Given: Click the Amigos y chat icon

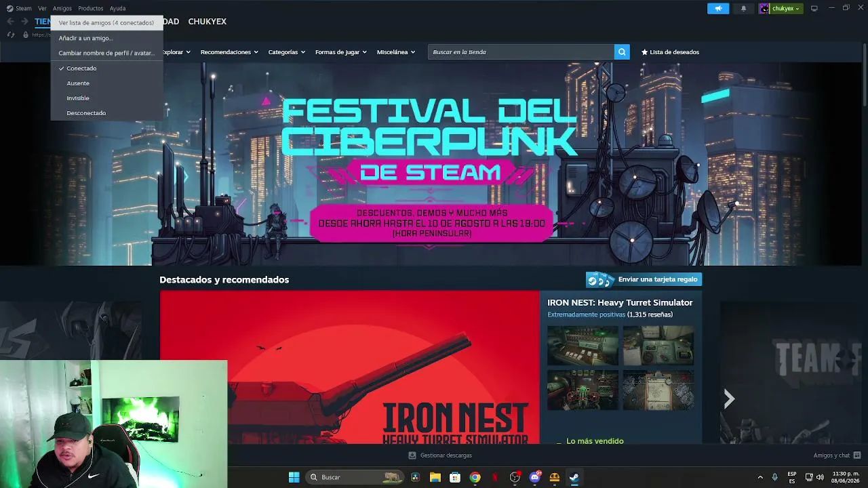Looking at the screenshot, I should click(857, 455).
